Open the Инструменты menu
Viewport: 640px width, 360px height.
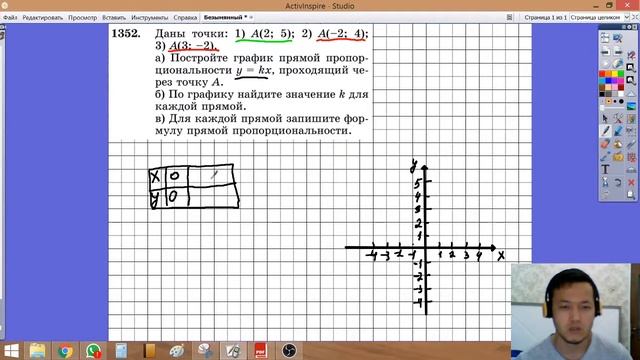149,18
